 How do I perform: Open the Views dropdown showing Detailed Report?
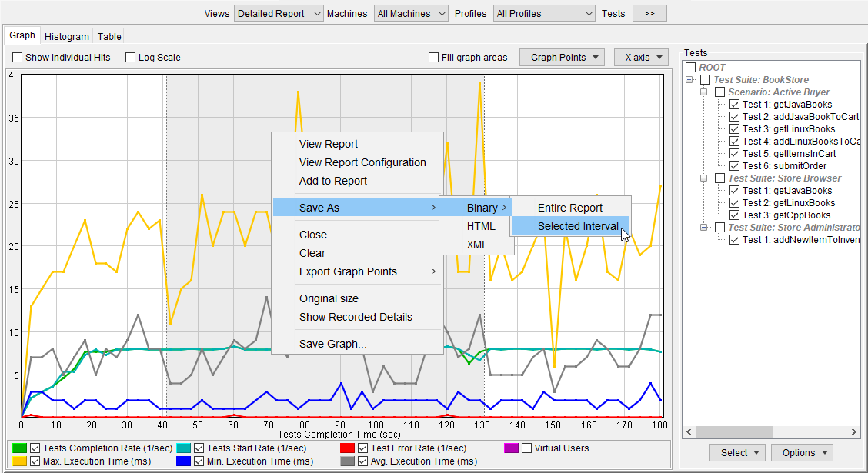coord(279,13)
